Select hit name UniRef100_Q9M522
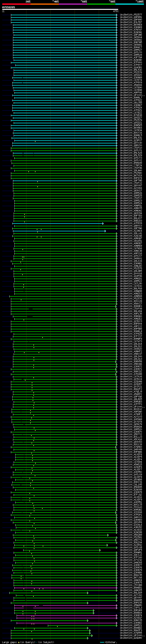This screenshot has height=644, width=146. (x=131, y=281)
